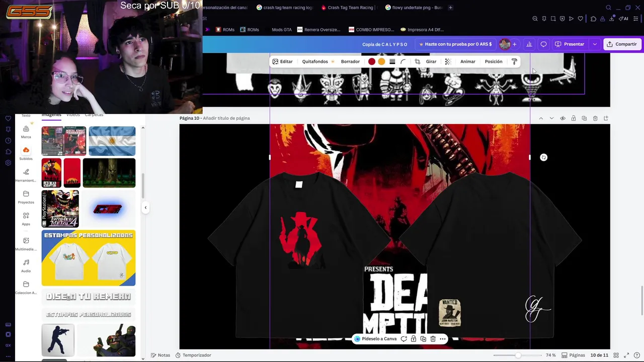
Task: Open the comments speech bubble icon
Action: [543, 44]
